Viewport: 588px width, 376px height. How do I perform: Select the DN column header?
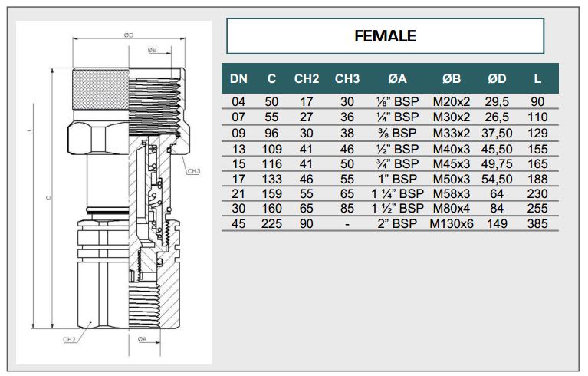point(239,78)
